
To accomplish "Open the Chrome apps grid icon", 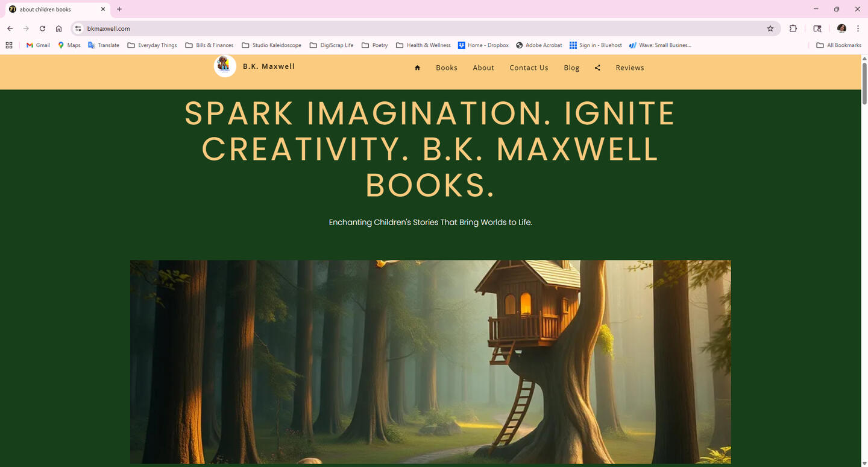I will click(9, 45).
